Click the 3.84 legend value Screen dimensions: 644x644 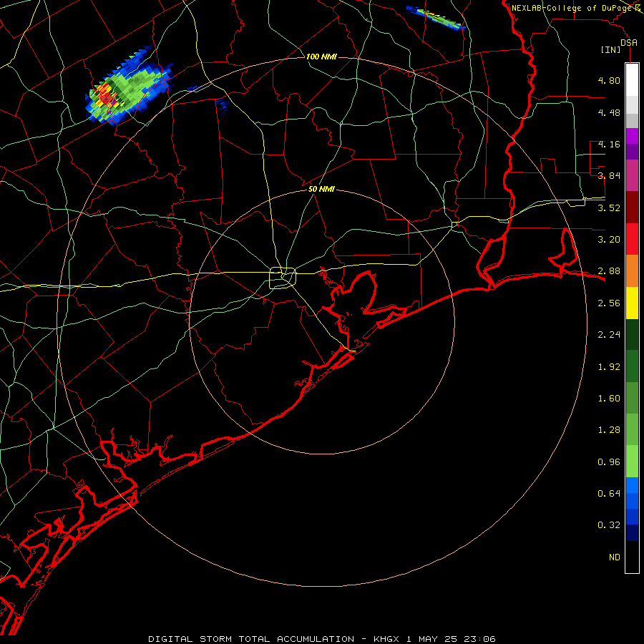609,176
